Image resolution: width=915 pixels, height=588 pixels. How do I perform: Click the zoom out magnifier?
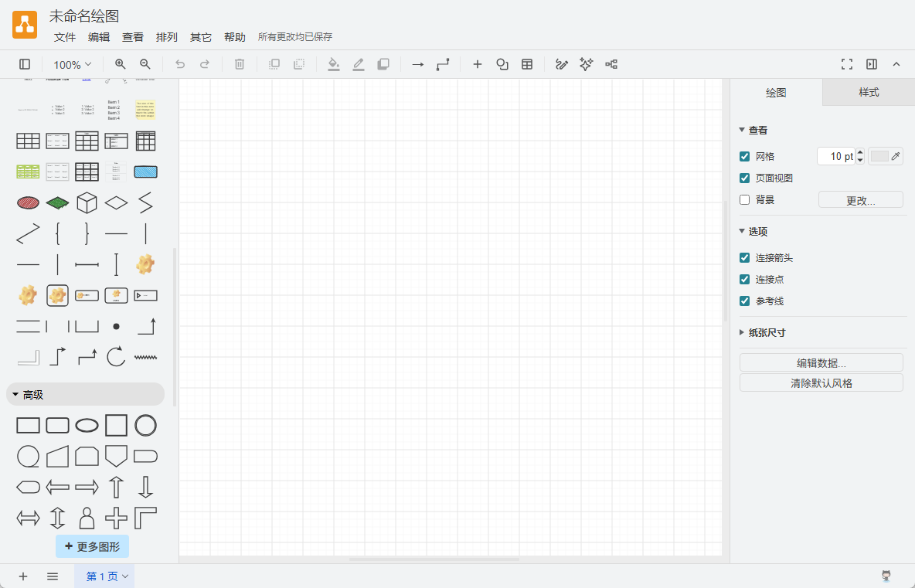[145, 64]
